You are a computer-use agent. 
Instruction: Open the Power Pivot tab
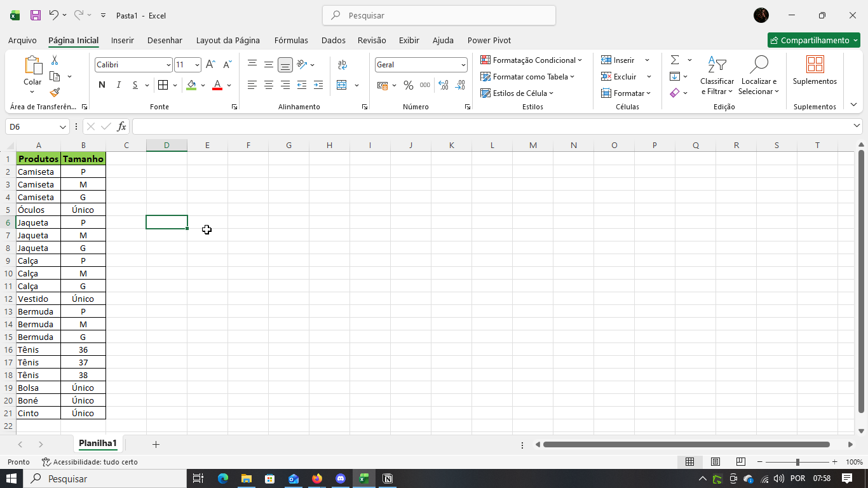point(489,40)
